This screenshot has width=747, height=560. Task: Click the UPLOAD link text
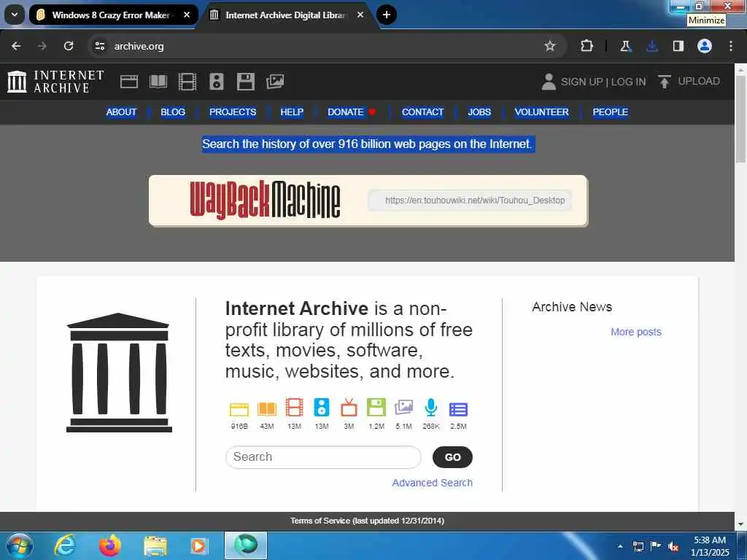699,82
